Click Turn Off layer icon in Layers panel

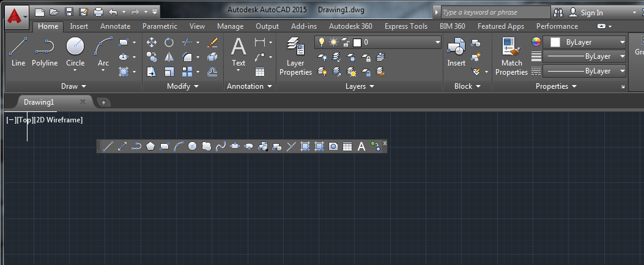pos(322,57)
